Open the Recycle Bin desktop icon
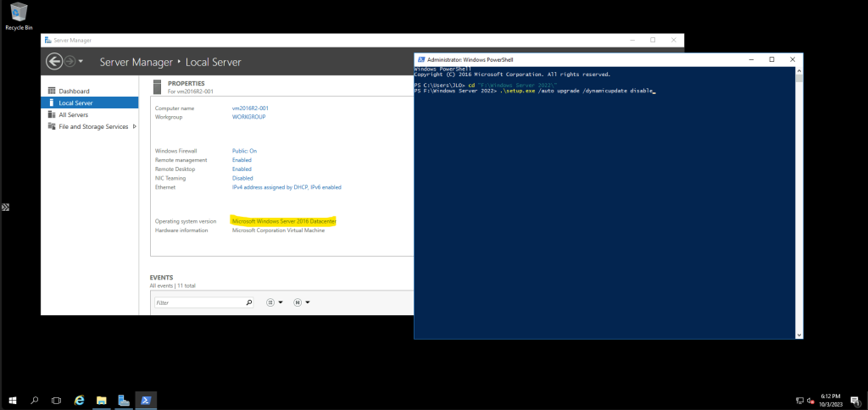 pyautogui.click(x=17, y=16)
